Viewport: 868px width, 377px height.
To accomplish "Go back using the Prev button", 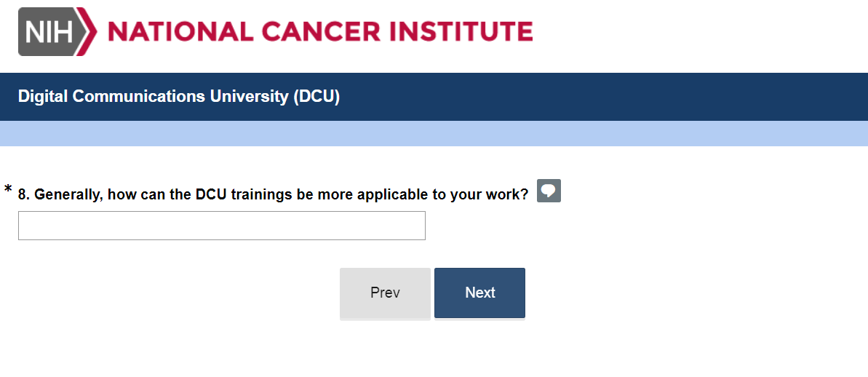I will (385, 293).
